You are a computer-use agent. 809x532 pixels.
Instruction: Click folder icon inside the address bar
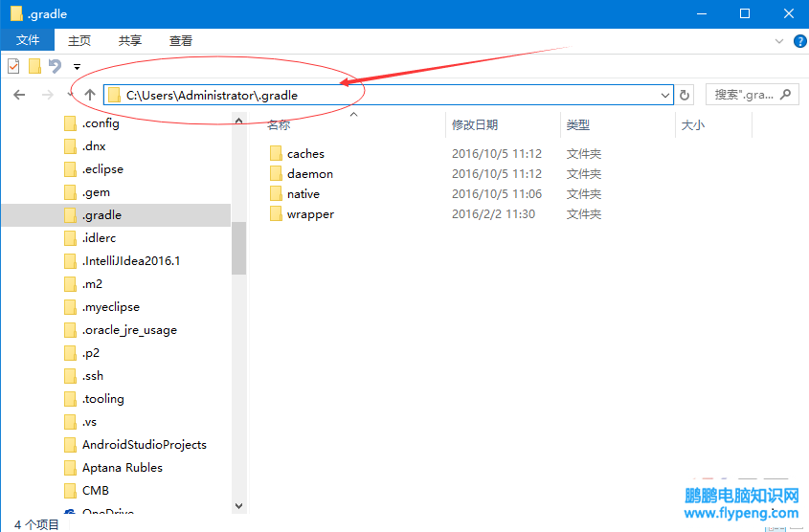tap(115, 96)
